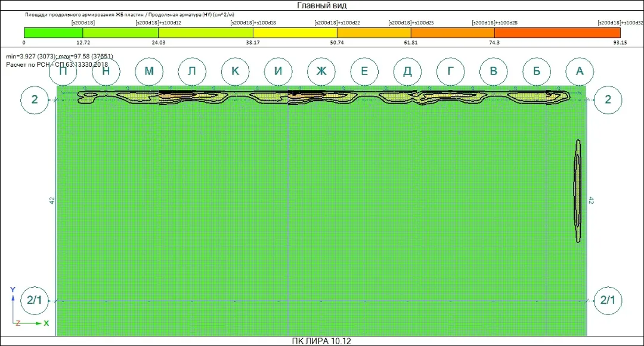Viewport: 644px width, 346px height.
Task: Select the 12.72 scale value
Action: 83,43
